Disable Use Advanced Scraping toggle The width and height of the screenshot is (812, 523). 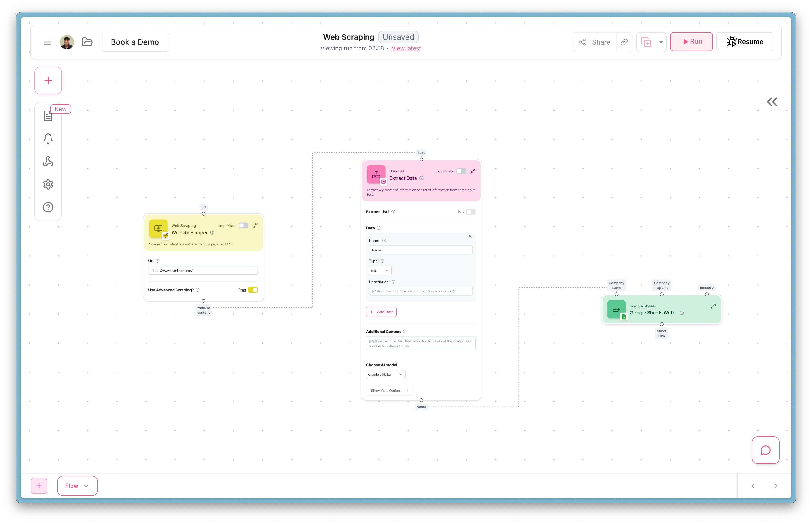(253, 290)
